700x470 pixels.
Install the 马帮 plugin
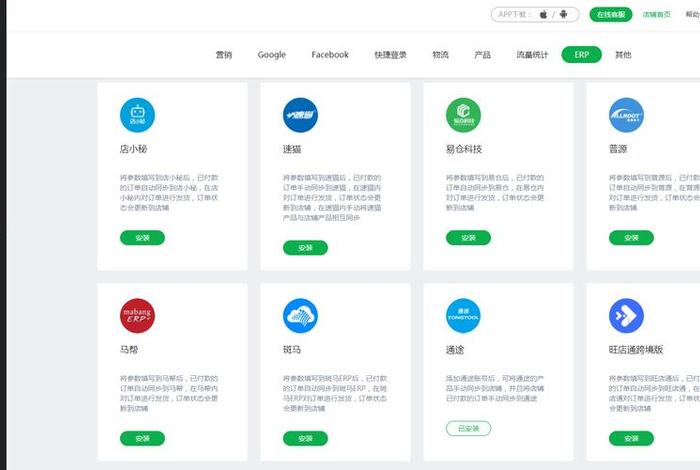(142, 438)
